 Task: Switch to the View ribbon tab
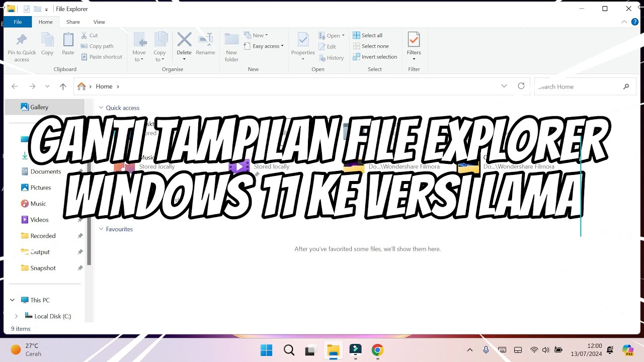pyautogui.click(x=99, y=22)
